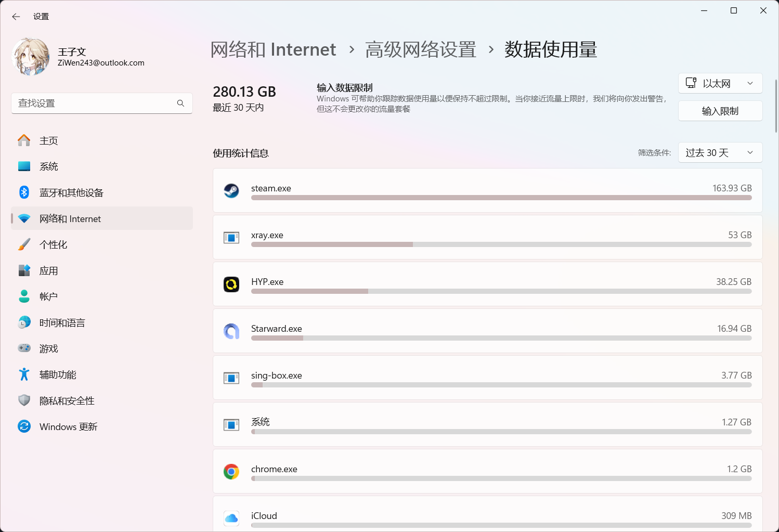Click the Steam app icon
The image size is (779, 532).
(231, 191)
